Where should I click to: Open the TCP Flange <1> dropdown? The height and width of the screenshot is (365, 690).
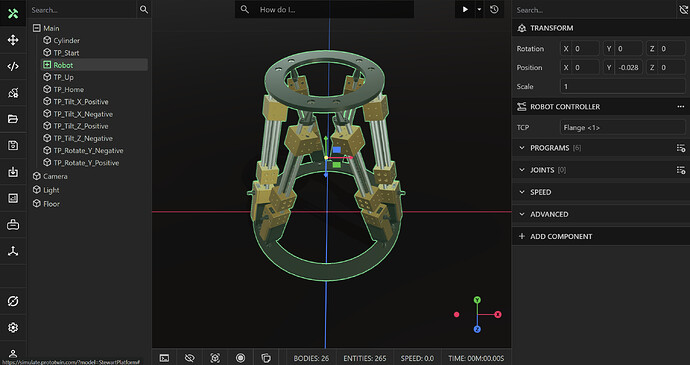click(x=622, y=128)
